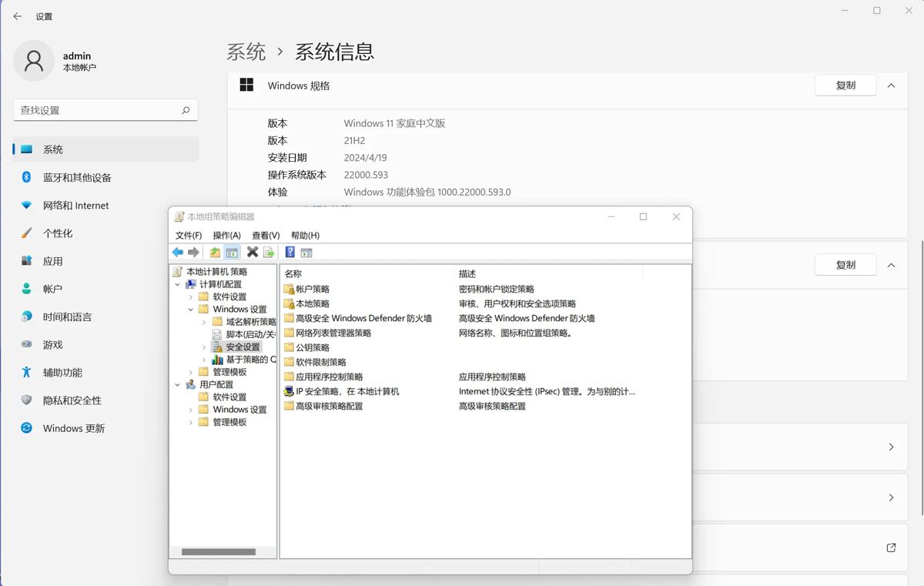924x586 pixels.
Task: Open the 操作(A) menu
Action: tap(227, 235)
